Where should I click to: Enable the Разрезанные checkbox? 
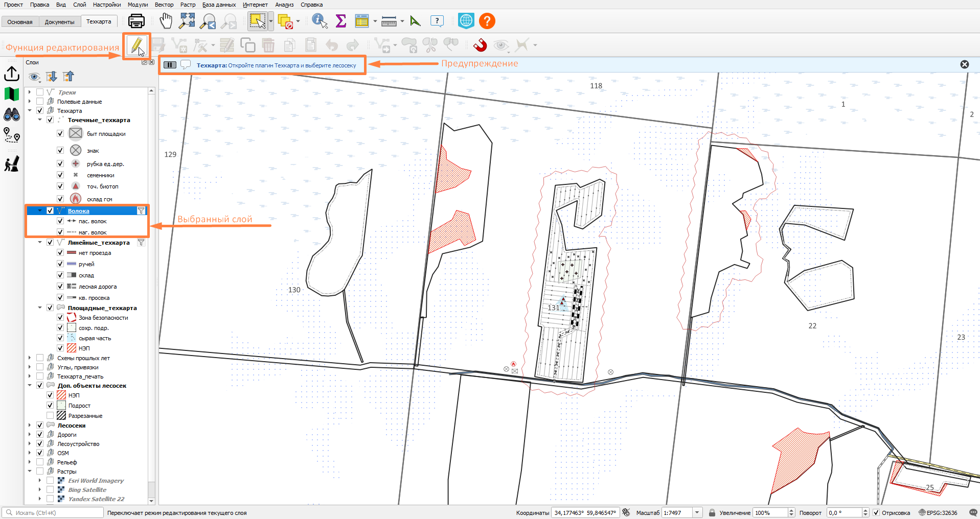point(50,416)
